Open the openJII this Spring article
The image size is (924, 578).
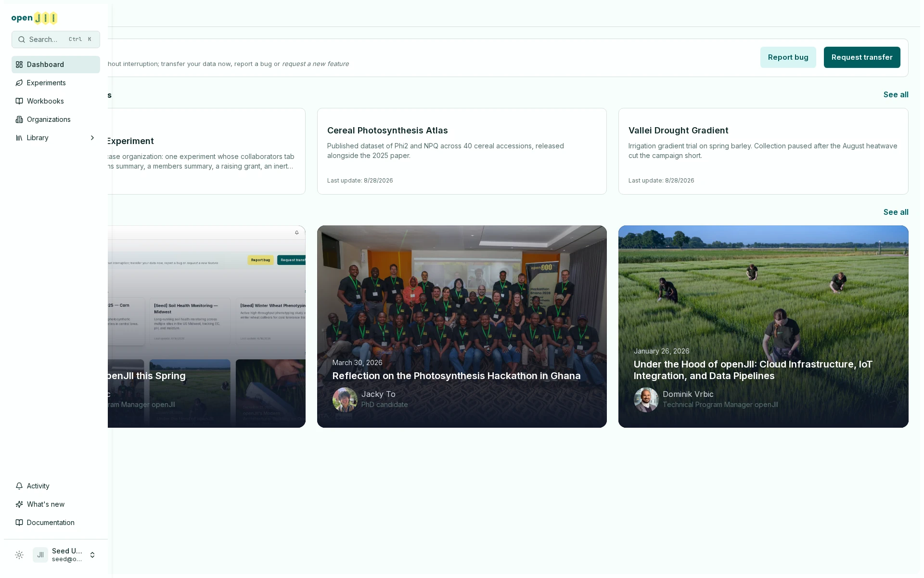(207, 327)
